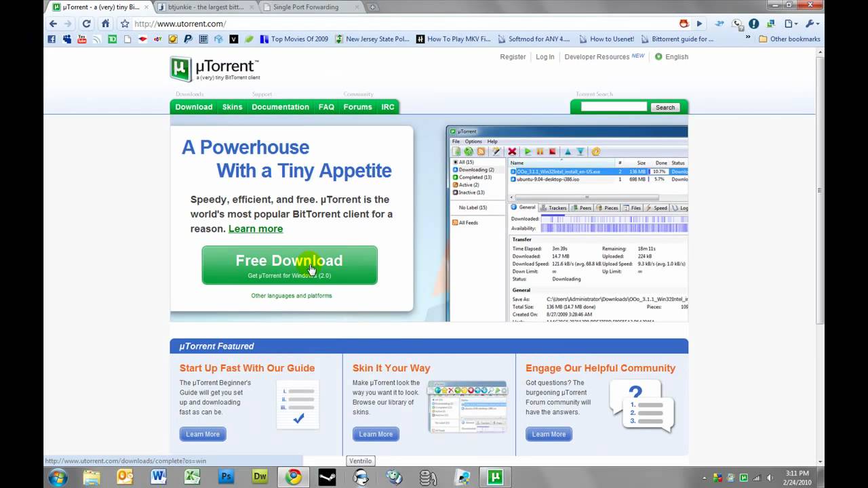
Task: Open the Facebook bookmark icon
Action: coord(52,39)
